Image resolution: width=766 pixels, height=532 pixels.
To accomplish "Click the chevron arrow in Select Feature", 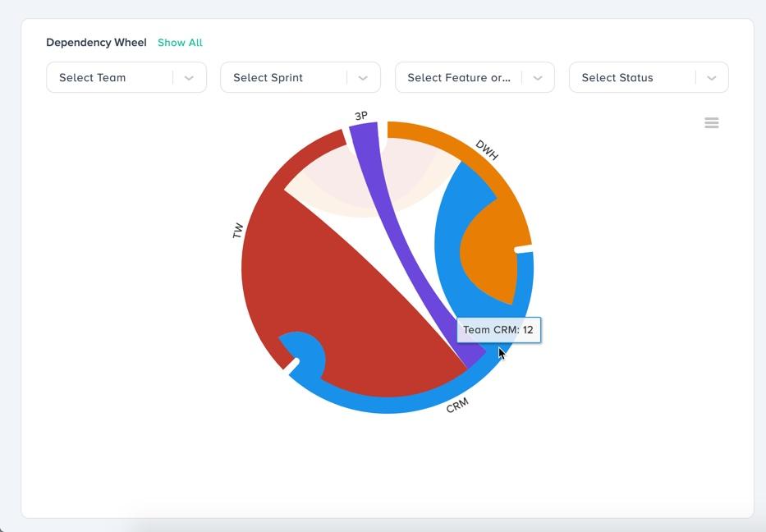I will tap(538, 78).
